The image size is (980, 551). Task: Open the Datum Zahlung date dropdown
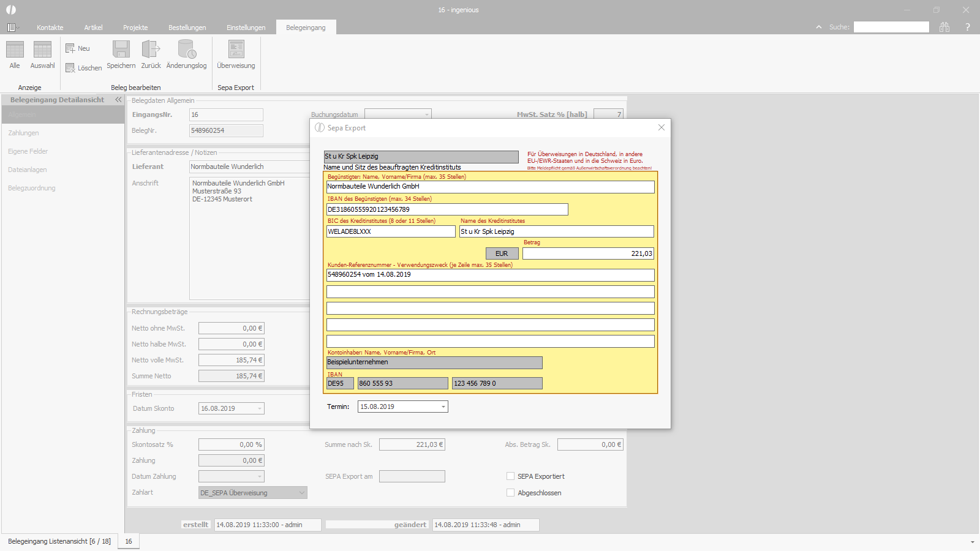260,476
